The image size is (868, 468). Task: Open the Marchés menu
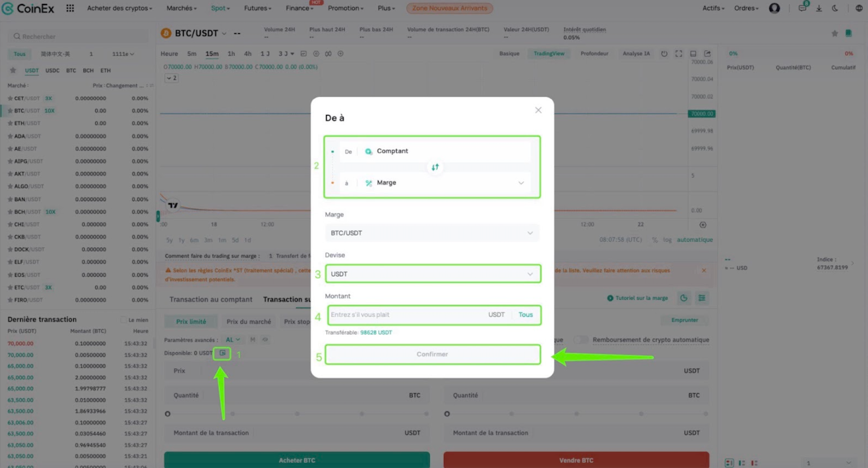click(181, 8)
